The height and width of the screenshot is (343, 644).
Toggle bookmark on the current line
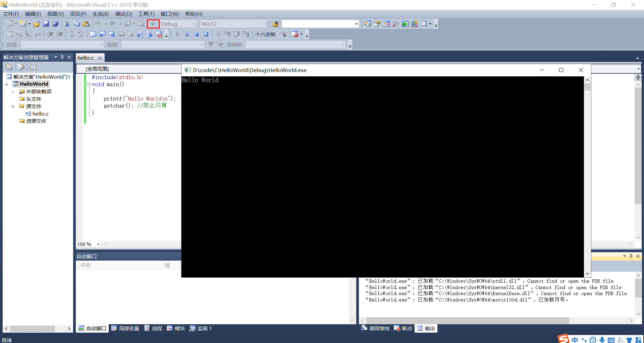(93, 34)
